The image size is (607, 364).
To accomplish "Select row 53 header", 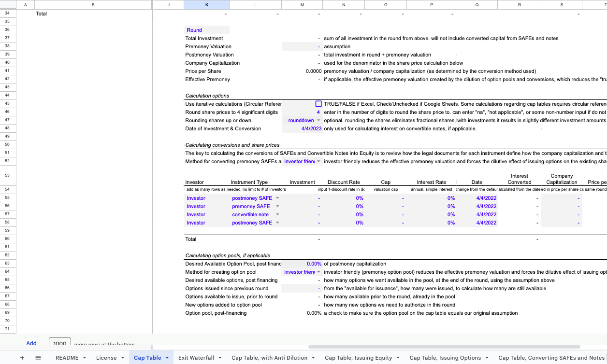I will click(7, 175).
